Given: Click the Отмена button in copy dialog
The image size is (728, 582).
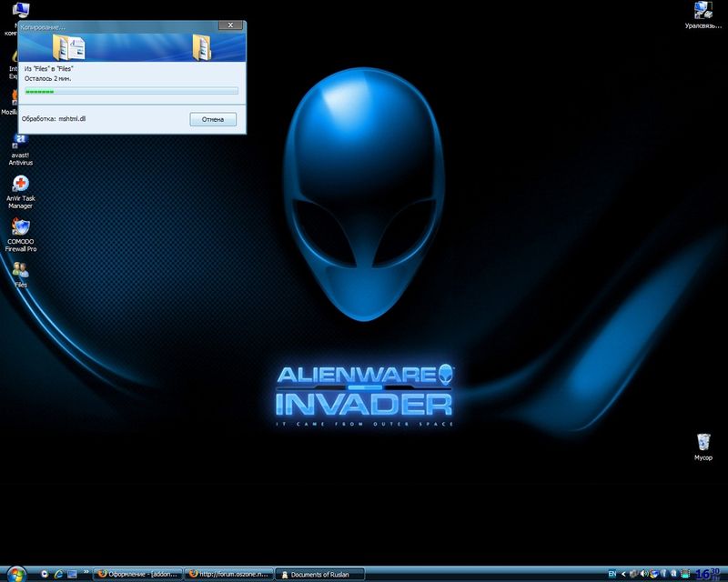Looking at the screenshot, I should coord(213,119).
